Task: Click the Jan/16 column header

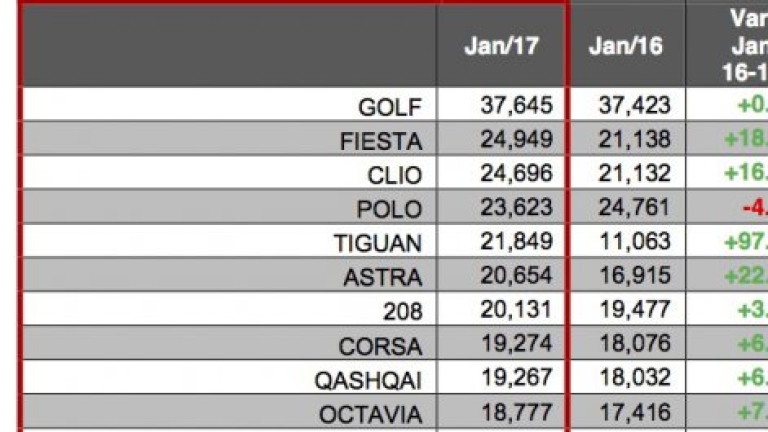Action: tap(625, 47)
